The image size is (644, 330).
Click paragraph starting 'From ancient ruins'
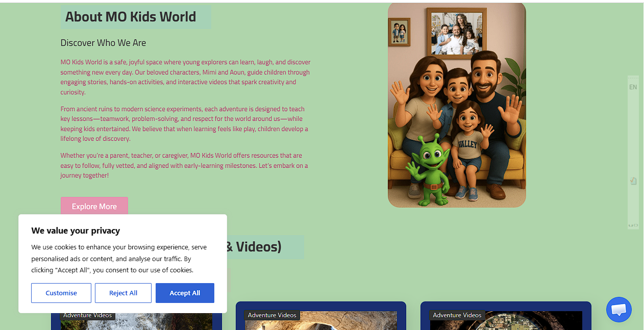click(185, 124)
